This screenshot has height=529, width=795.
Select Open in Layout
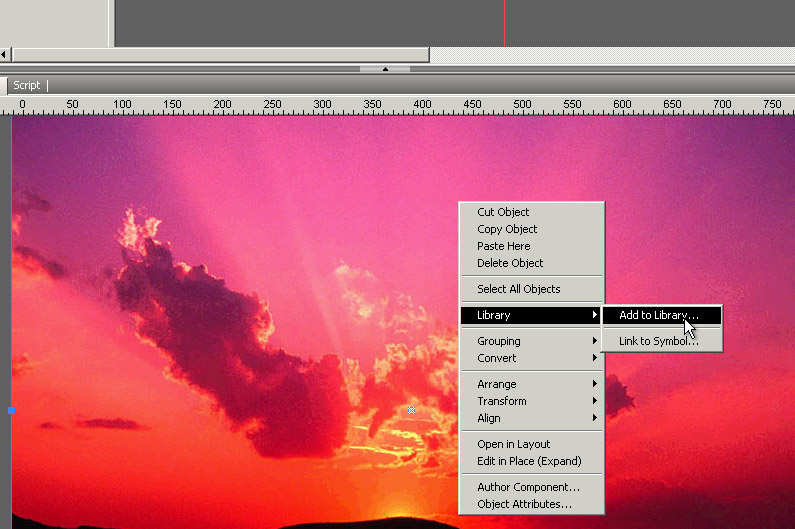click(513, 444)
